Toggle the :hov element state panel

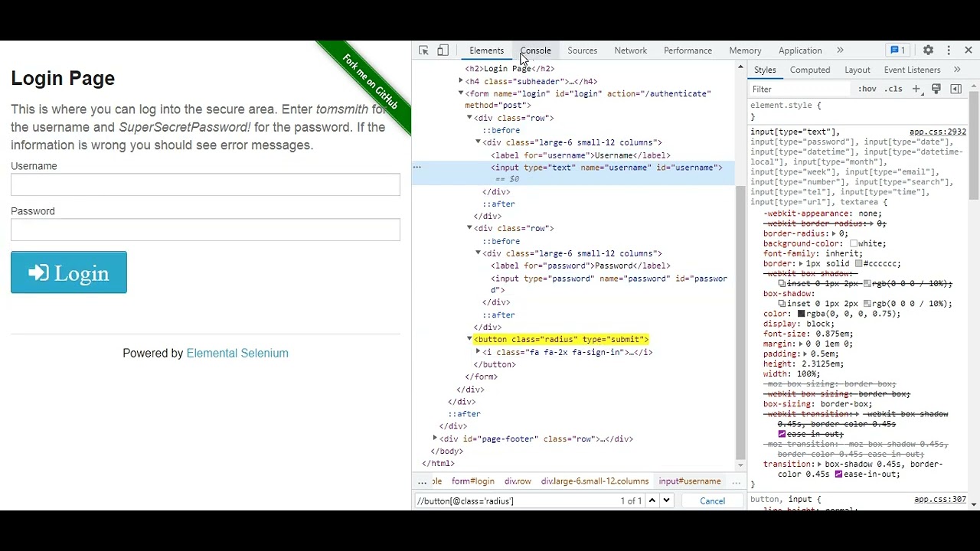pyautogui.click(x=867, y=89)
